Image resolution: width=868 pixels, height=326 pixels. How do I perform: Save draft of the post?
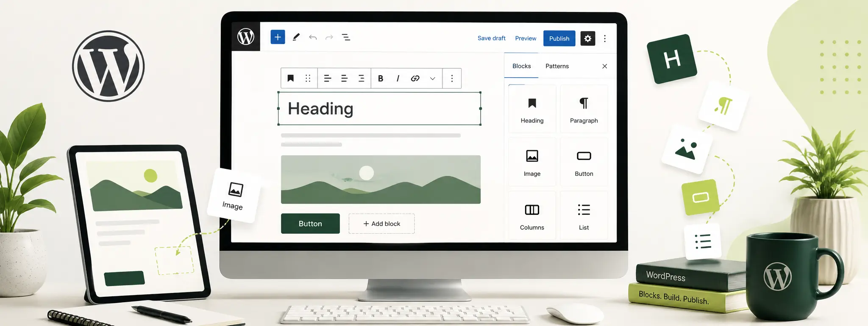click(492, 38)
